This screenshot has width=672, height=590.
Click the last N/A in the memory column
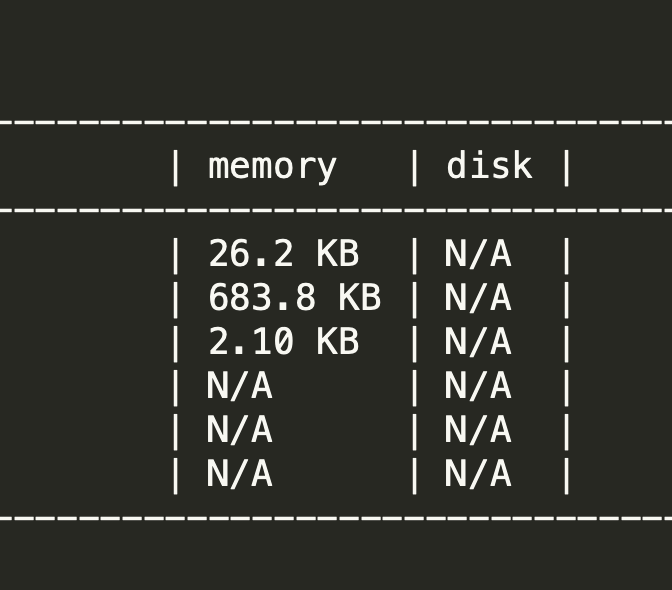(x=240, y=474)
